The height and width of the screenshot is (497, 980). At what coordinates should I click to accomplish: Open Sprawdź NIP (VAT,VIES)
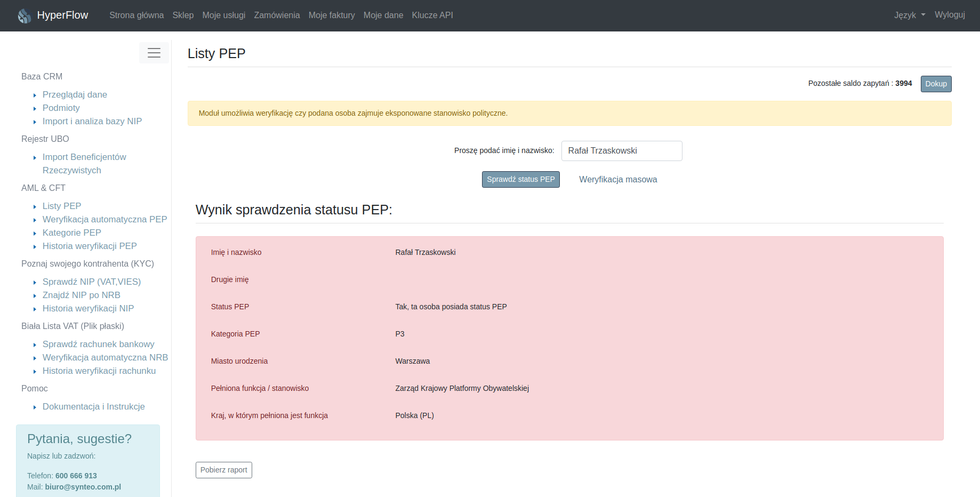91,282
